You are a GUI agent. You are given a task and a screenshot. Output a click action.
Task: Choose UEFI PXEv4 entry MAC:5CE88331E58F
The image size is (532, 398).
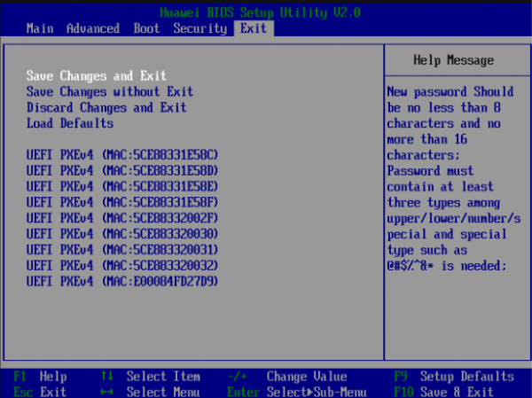click(x=122, y=202)
